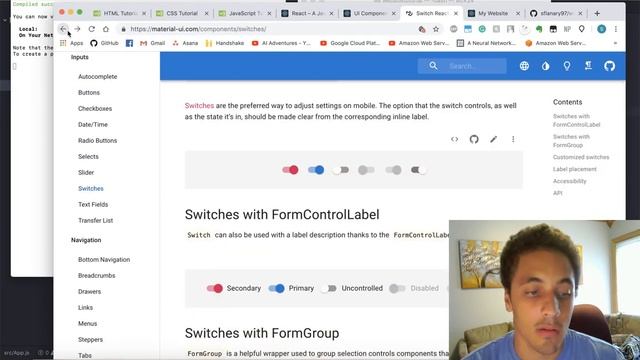Toggle the last dark-track switch in demo
Screen dimensions: 640x360
point(418,170)
